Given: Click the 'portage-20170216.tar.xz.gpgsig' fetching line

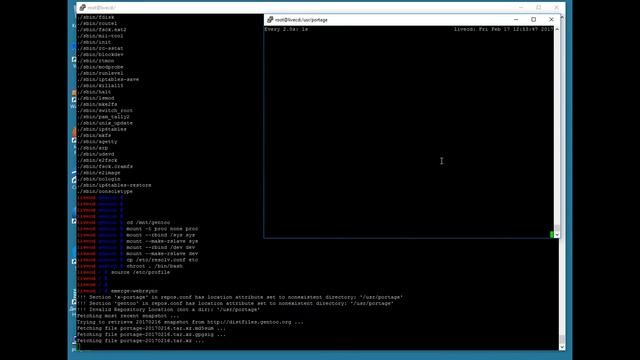Looking at the screenshot, I should (x=151, y=334).
